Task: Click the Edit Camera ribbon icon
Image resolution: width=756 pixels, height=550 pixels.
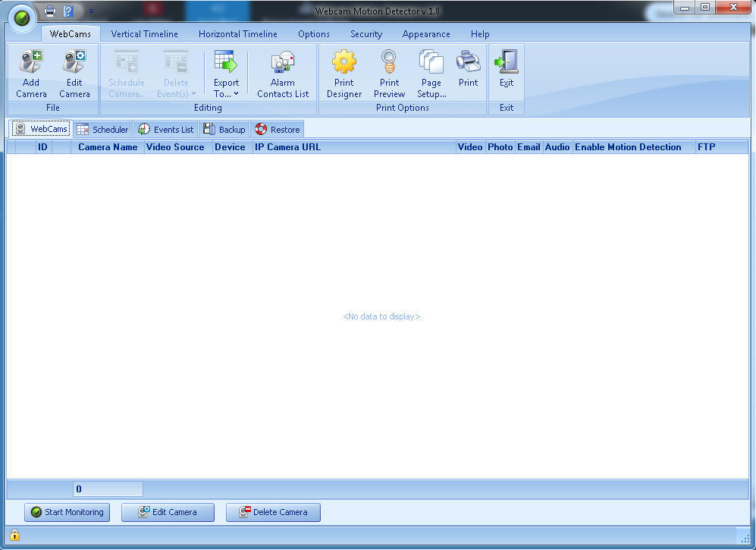Action: tap(74, 62)
